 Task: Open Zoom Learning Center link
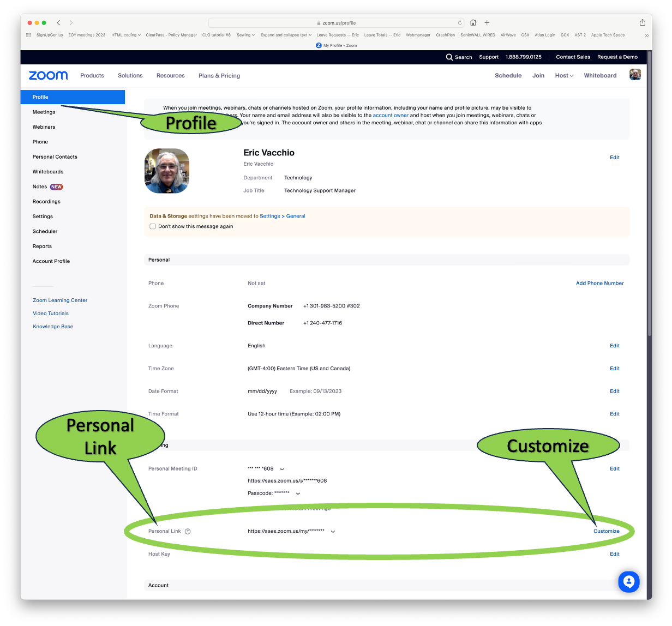tap(60, 300)
